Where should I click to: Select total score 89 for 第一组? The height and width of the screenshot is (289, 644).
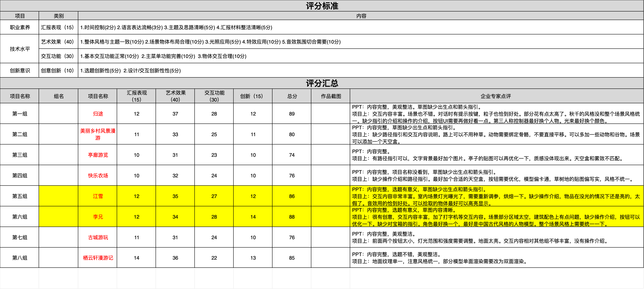(x=292, y=114)
